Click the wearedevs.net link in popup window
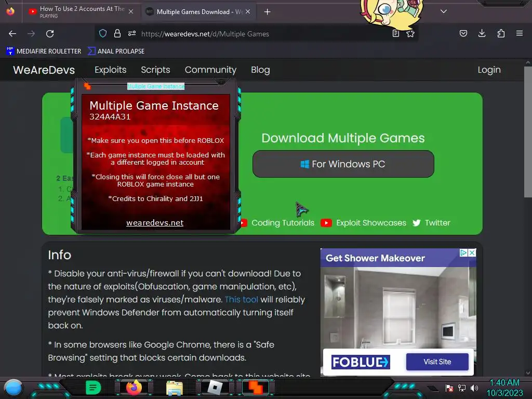The height and width of the screenshot is (399, 532). 155,223
